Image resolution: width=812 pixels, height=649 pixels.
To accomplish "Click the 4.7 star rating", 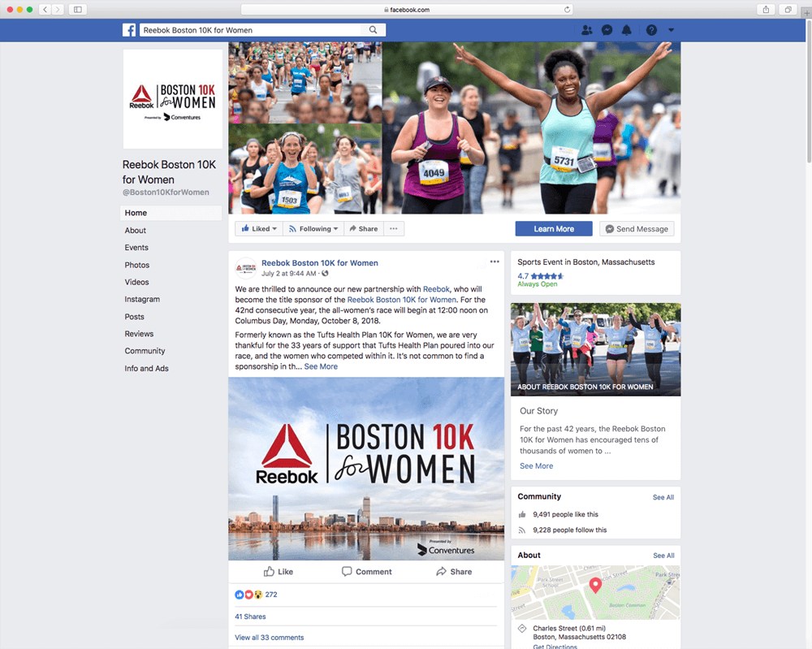I will (540, 276).
